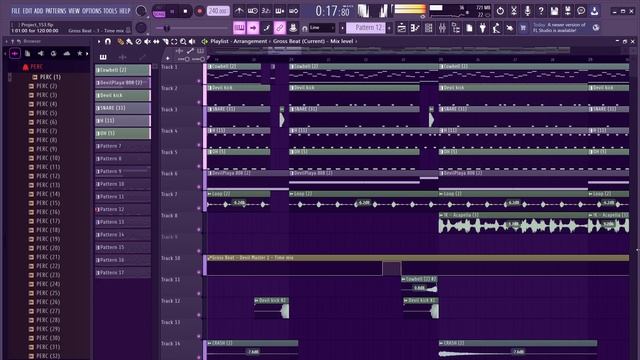Open the VIEW menu
640x360 pixels.
pos(74,11)
